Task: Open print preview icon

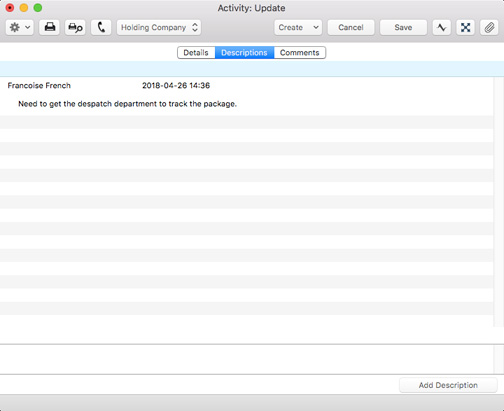Action: point(75,27)
